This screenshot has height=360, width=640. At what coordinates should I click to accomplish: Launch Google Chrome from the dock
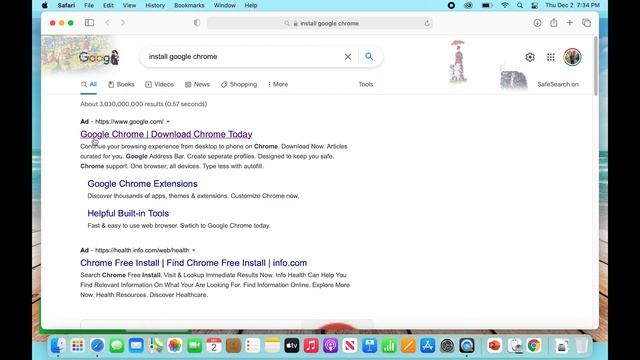click(x=533, y=346)
